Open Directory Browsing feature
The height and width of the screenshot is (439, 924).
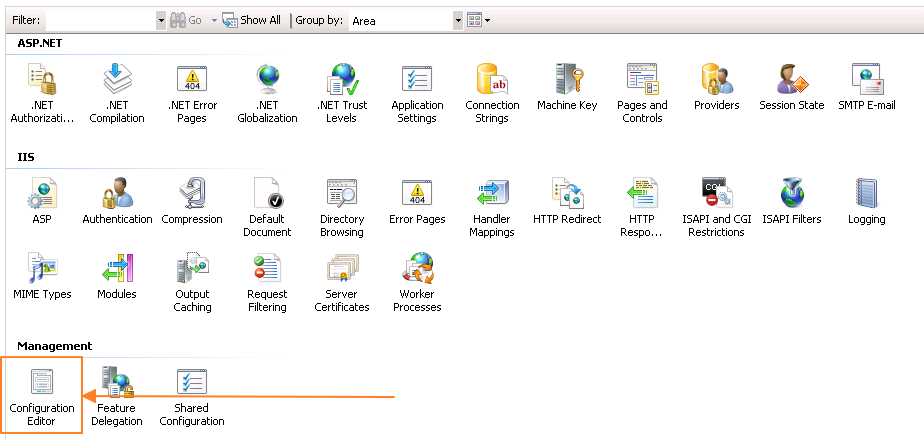click(342, 207)
